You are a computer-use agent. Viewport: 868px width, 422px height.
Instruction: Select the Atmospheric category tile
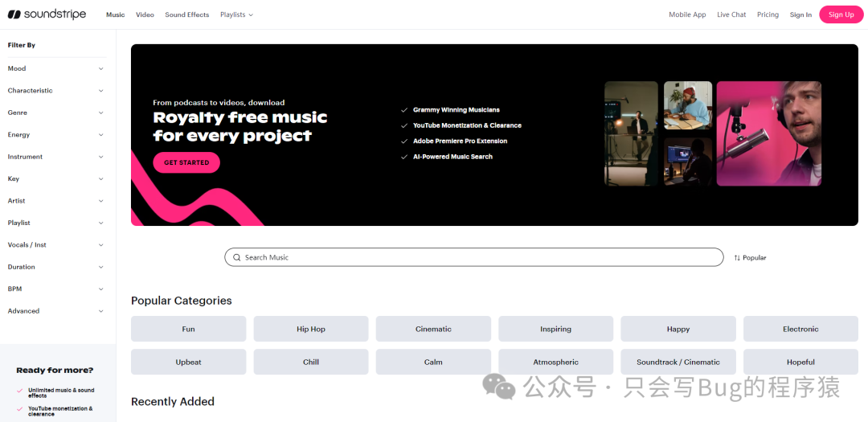click(x=555, y=362)
